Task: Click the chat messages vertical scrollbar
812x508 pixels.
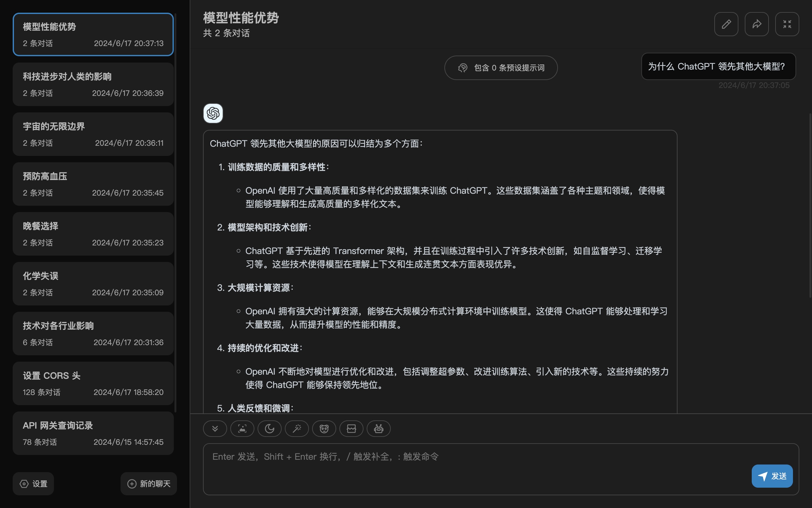Action: [810, 206]
